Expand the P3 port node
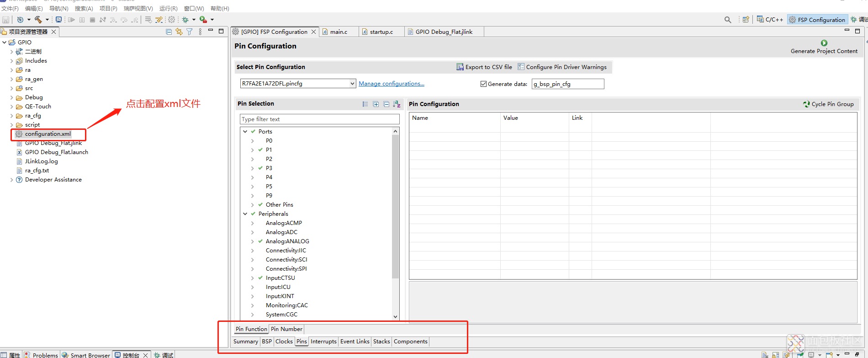868x358 pixels. [252, 168]
